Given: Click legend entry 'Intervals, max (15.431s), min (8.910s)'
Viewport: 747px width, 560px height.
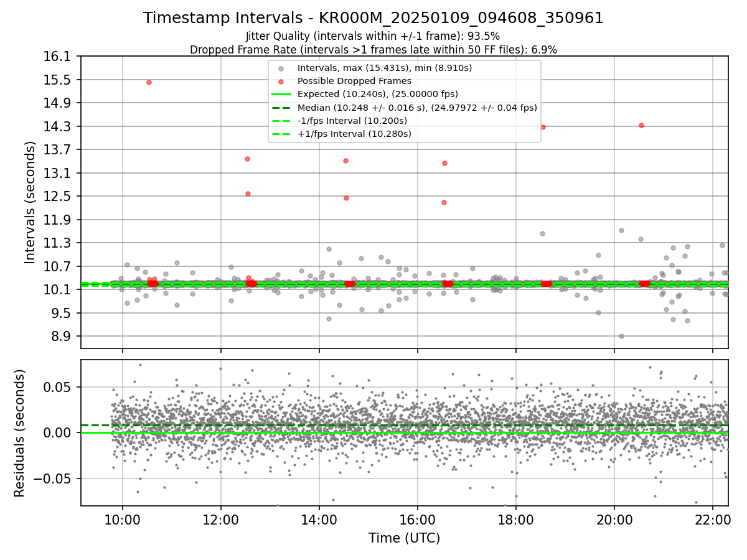Looking at the screenshot, I should click(x=385, y=68).
